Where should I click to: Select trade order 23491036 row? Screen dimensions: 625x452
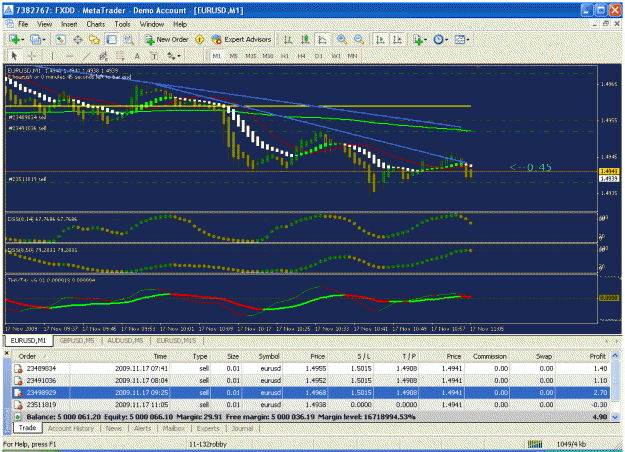(311, 381)
